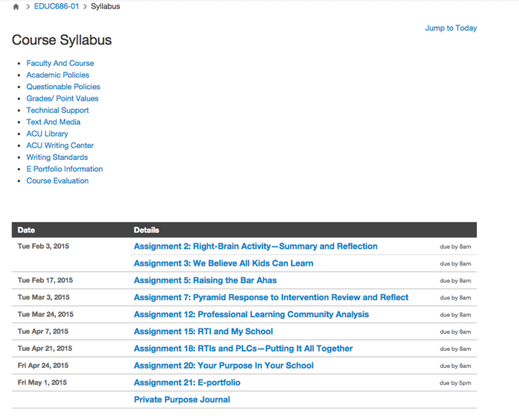Viewport: 519px width, 420px height.
Task: Go to Academic Policies link
Action: pyautogui.click(x=58, y=75)
